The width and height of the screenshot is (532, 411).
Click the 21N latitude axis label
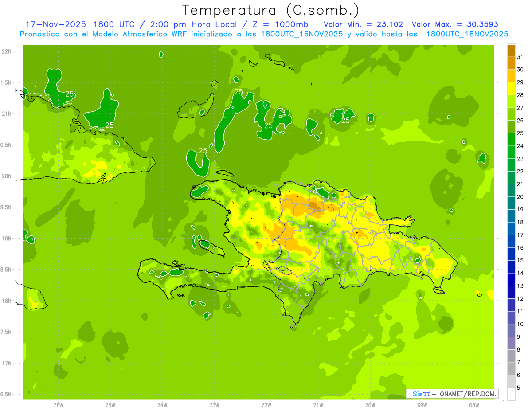(x=8, y=114)
